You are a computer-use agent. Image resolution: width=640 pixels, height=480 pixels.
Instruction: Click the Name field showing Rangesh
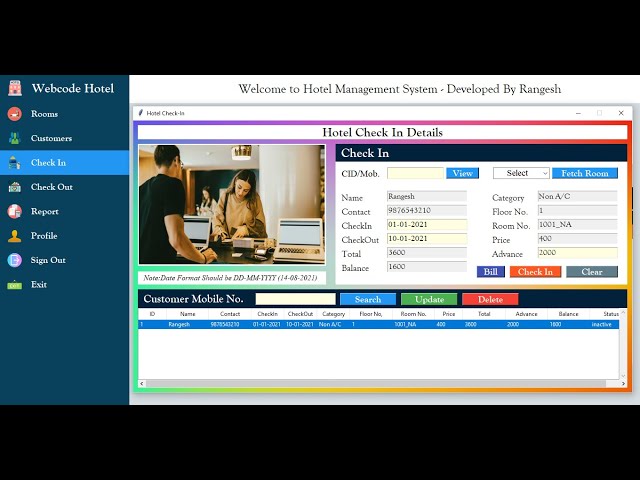(427, 196)
